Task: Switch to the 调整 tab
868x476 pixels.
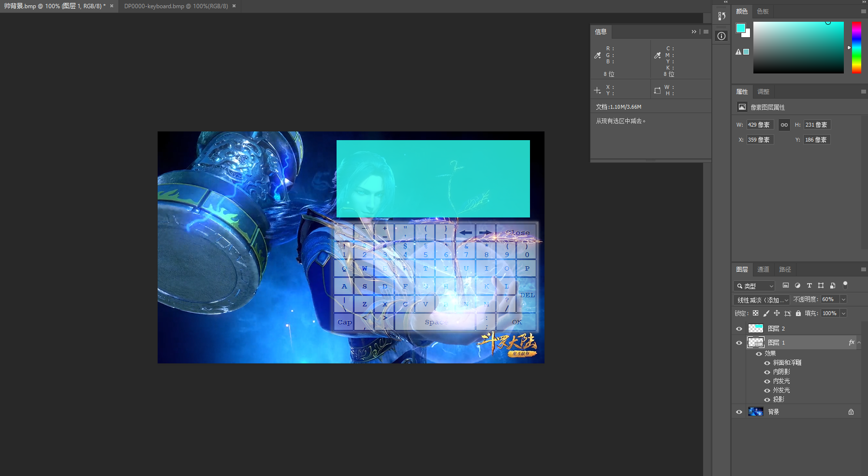Action: tap(763, 91)
